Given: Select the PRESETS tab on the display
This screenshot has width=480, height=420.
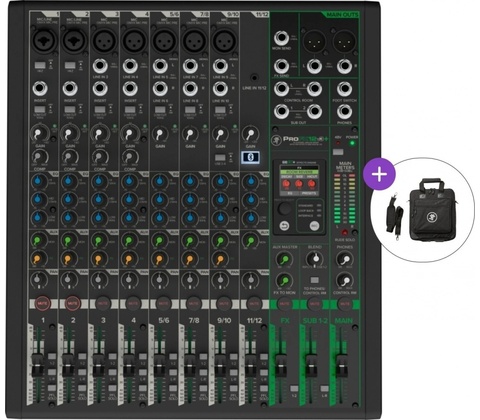Looking at the screenshot, I should click(308, 193).
